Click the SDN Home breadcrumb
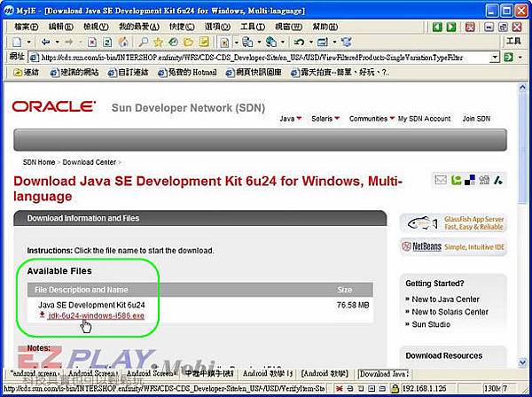Viewport: 532px width, 397px height. 39,162
